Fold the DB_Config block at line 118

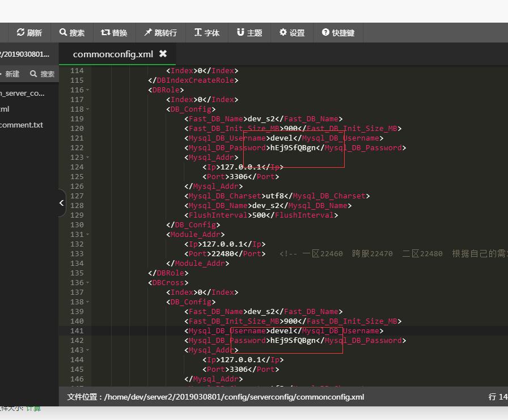(x=88, y=109)
